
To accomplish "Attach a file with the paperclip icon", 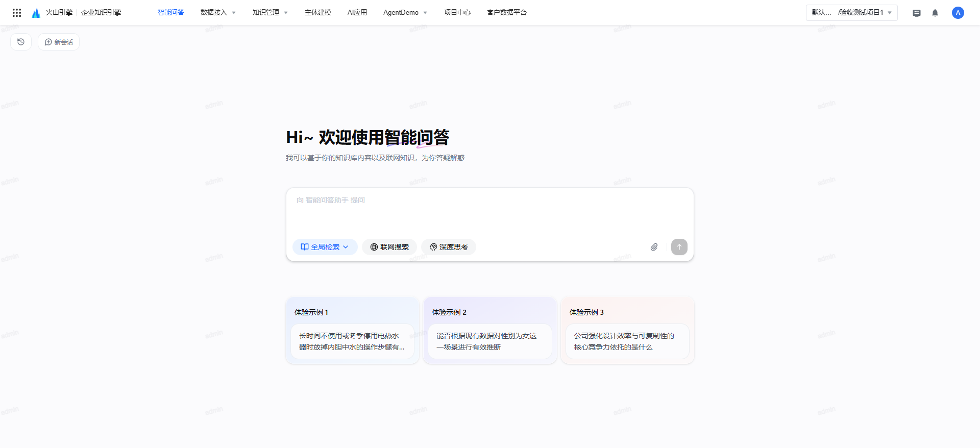I will [654, 247].
